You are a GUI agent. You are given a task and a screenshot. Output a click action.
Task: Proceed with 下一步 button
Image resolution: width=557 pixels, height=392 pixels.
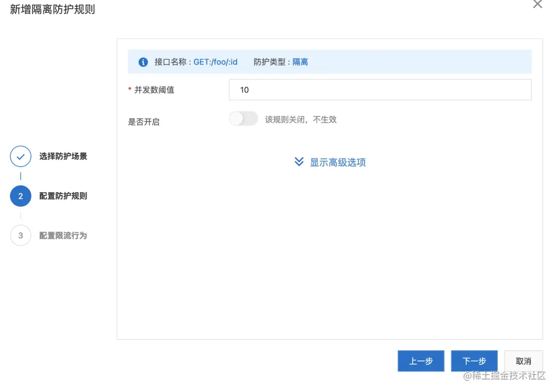pyautogui.click(x=474, y=361)
